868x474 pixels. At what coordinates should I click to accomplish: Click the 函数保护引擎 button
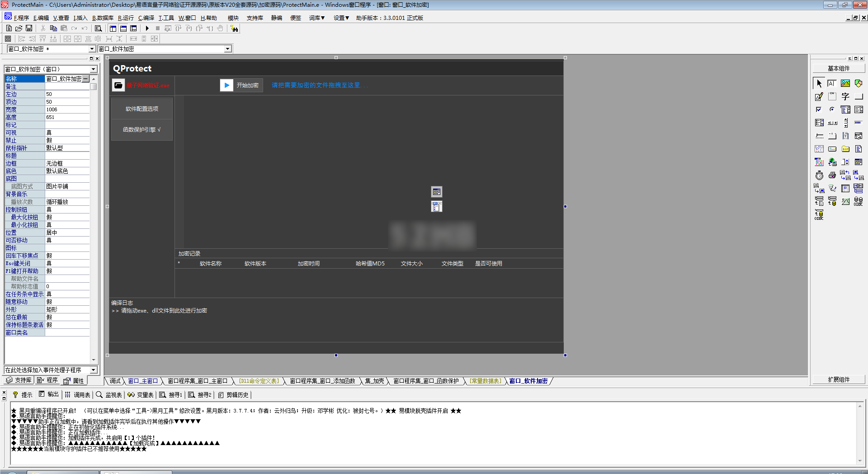tap(142, 130)
